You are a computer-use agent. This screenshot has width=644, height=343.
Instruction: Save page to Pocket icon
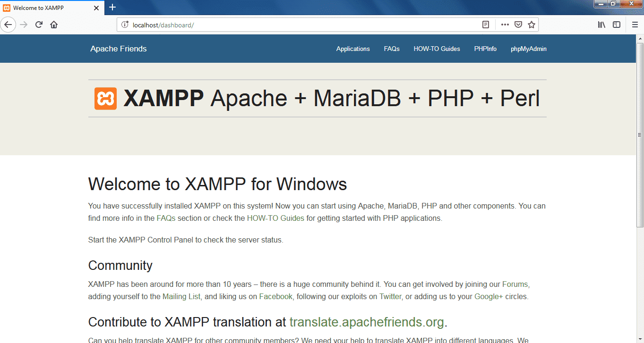pos(518,25)
